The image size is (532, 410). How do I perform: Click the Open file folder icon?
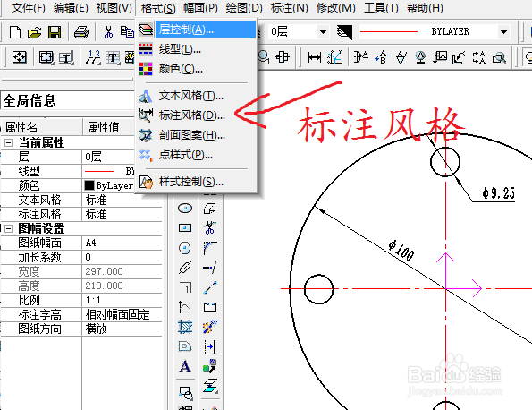[35, 32]
